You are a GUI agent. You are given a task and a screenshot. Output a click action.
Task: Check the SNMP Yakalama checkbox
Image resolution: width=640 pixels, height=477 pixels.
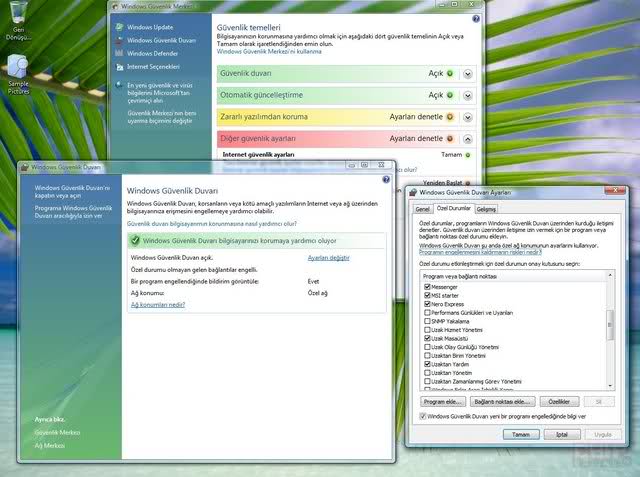point(427,321)
